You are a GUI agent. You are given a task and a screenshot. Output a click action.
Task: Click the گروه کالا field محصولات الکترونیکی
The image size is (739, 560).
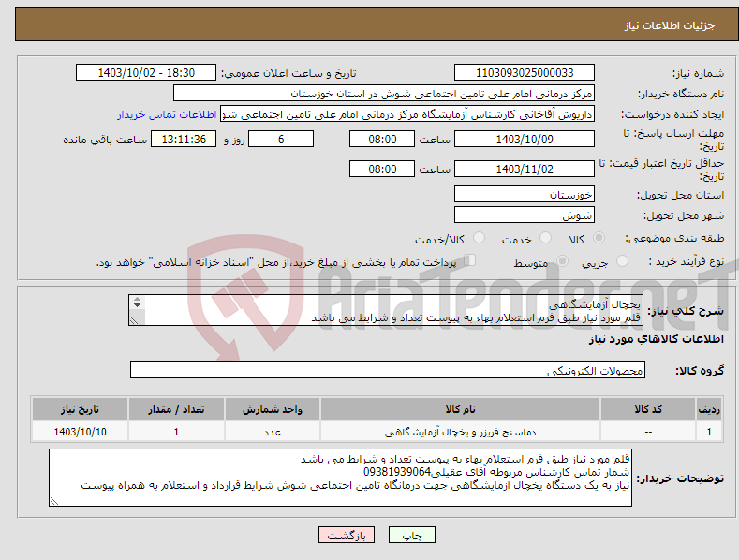(388, 371)
